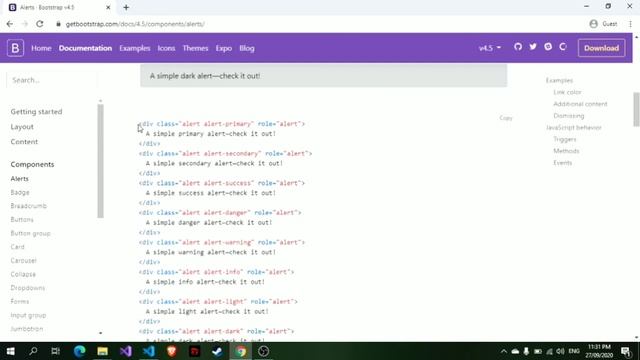The width and height of the screenshot is (640, 360).
Task: Open OBS Studio from taskbar
Action: [x=264, y=351]
